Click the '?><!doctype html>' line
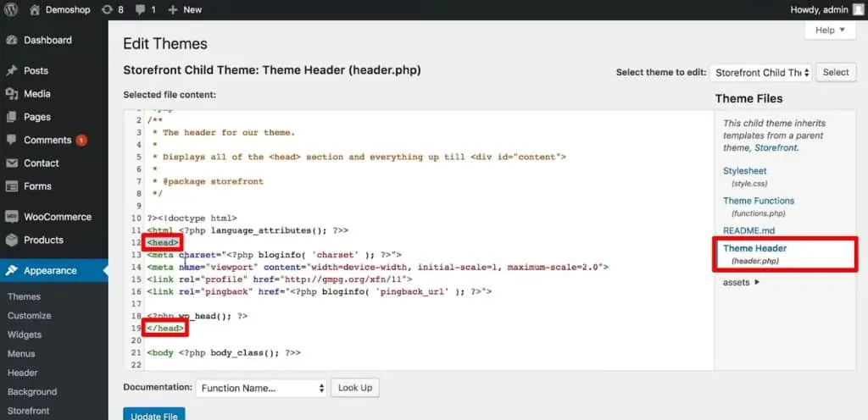 [x=192, y=218]
